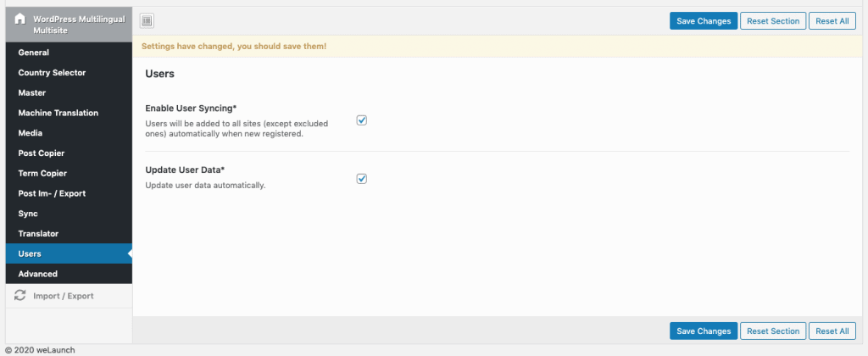This screenshot has width=868, height=356.
Task: Uncheck the Update User Data checkbox
Action: (361, 179)
